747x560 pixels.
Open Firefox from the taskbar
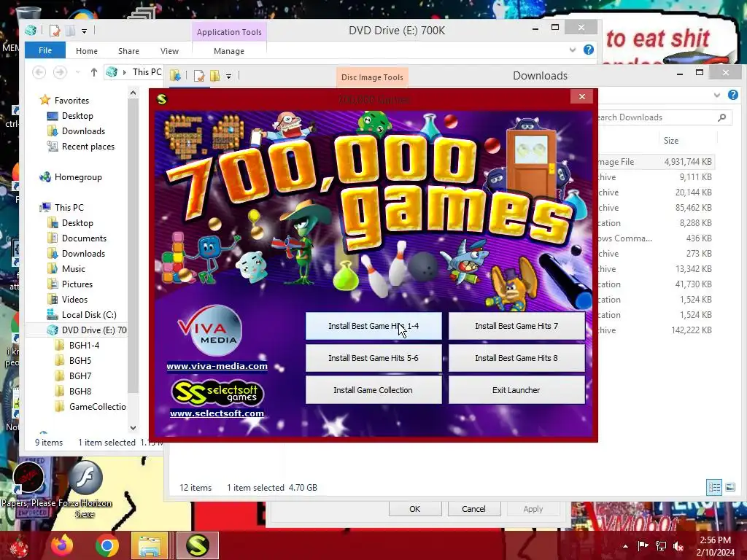[x=63, y=545]
